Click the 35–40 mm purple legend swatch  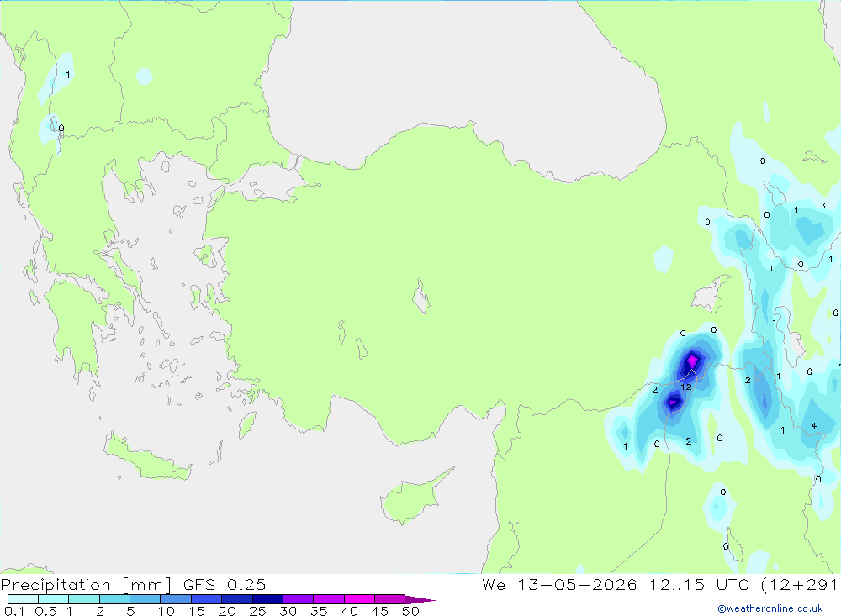(x=328, y=599)
